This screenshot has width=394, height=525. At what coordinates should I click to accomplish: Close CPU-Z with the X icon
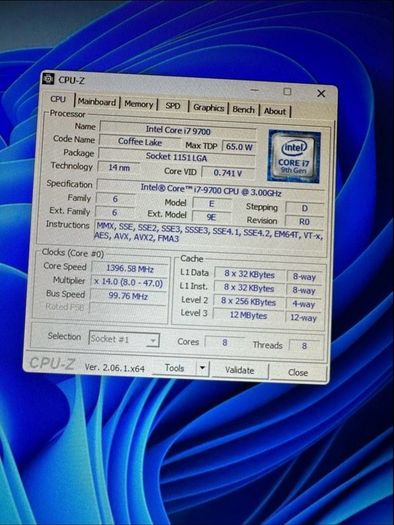[x=321, y=93]
